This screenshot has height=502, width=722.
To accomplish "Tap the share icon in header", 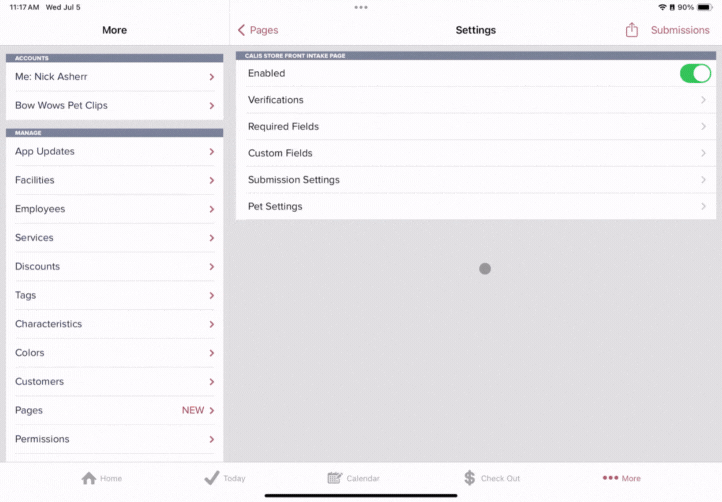I will click(x=631, y=30).
